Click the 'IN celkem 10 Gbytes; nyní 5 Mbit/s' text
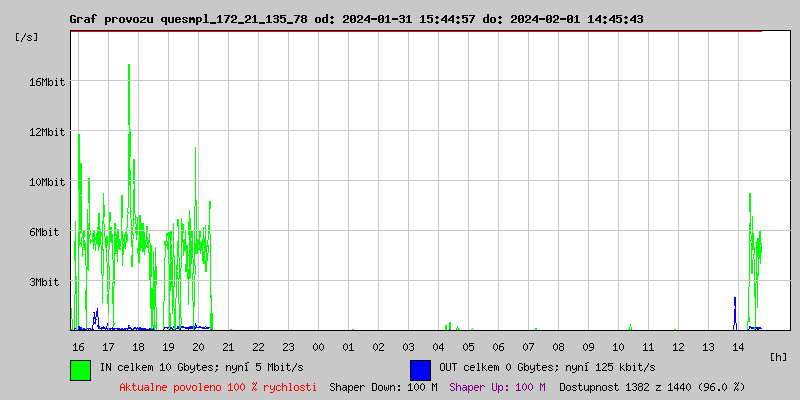The image size is (800, 400). [202, 367]
